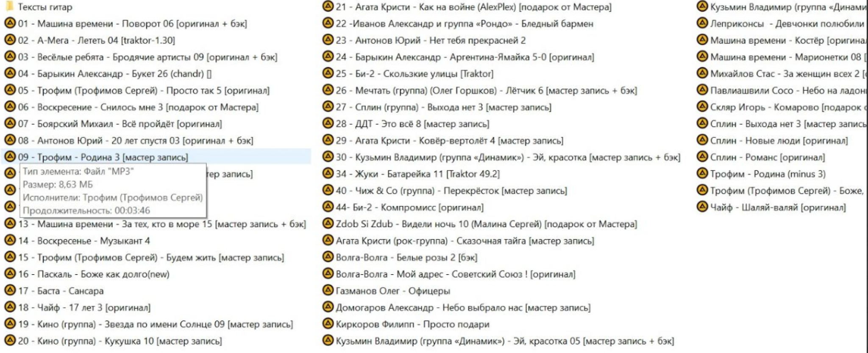Click icon of Скляр Игорь - Комарово

[x=702, y=106]
